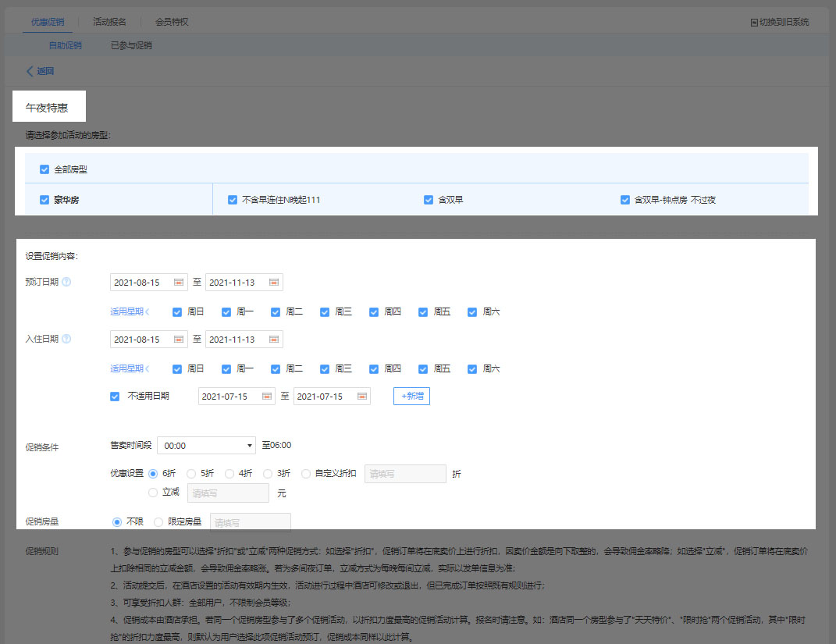Open the 已参与促销 sub-tab
The width and height of the screenshot is (836, 644).
click(x=131, y=45)
